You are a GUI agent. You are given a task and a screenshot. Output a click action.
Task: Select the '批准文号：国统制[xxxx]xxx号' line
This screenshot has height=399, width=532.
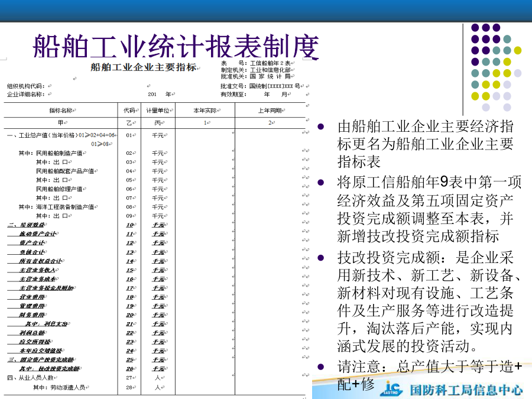(x=260, y=86)
